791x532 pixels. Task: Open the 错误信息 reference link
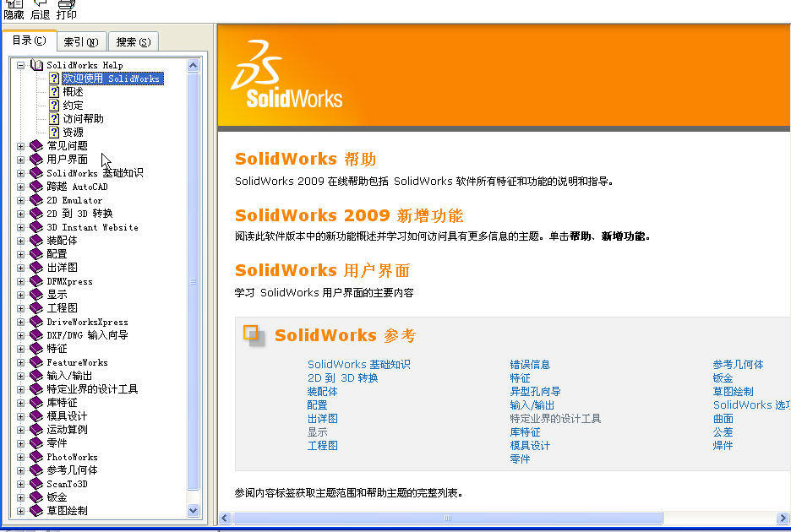tap(530, 365)
